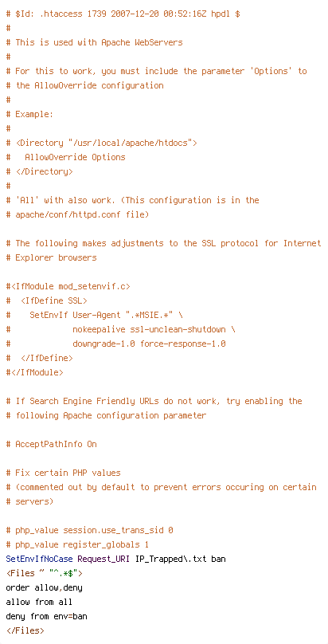Click the closing </Files> tag
This screenshot has width=328, height=644.
point(25,630)
